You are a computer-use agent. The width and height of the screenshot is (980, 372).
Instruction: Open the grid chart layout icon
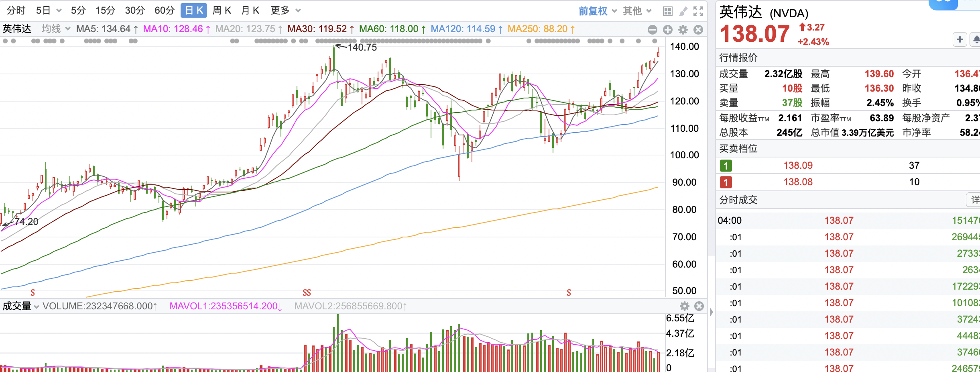click(668, 11)
